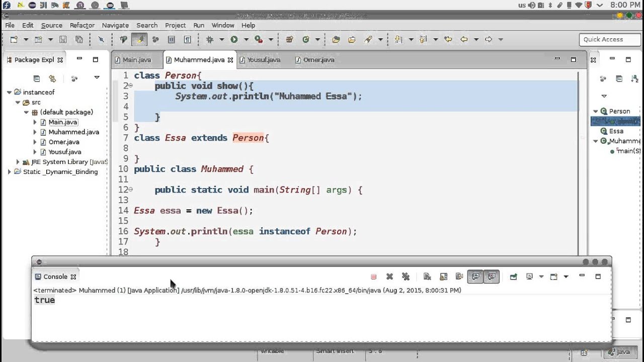Click the Forward navigation arrow icon
The width and height of the screenshot is (644, 362).
tap(488, 39)
